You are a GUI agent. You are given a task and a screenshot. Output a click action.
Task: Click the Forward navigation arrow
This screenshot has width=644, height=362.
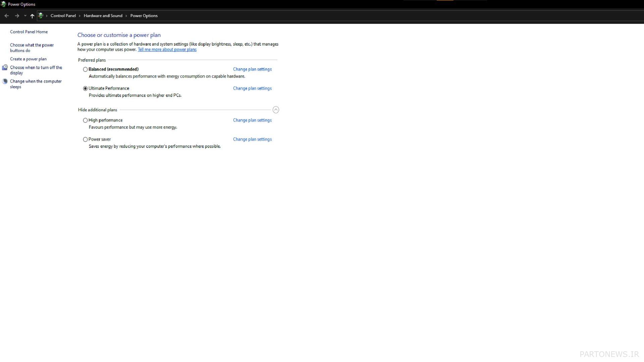(x=17, y=16)
